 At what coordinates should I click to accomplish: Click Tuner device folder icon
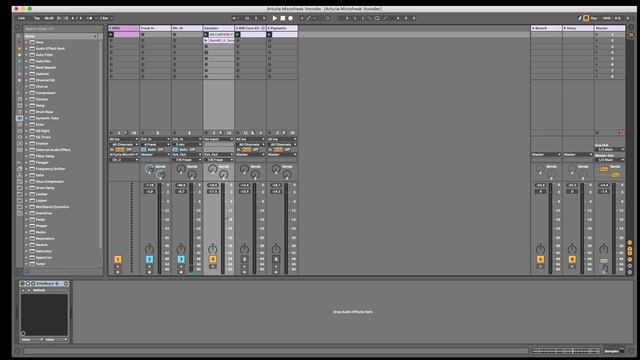(32, 264)
